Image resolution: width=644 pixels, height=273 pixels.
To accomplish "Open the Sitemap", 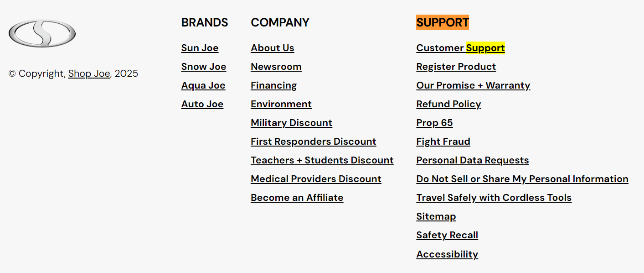I will pyautogui.click(x=436, y=216).
